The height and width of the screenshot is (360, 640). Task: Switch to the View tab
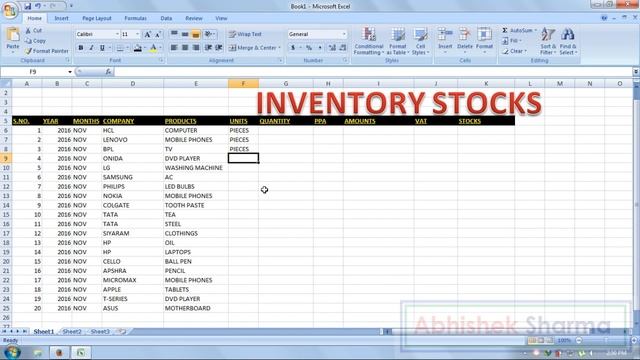(221, 18)
